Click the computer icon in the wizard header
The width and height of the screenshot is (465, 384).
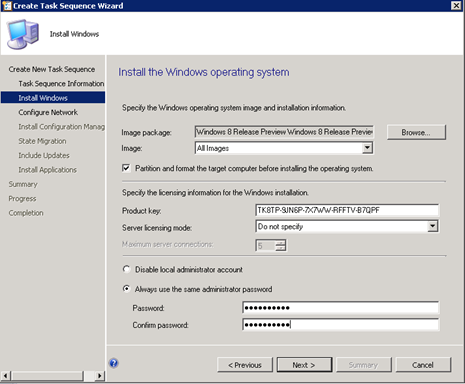(x=23, y=34)
